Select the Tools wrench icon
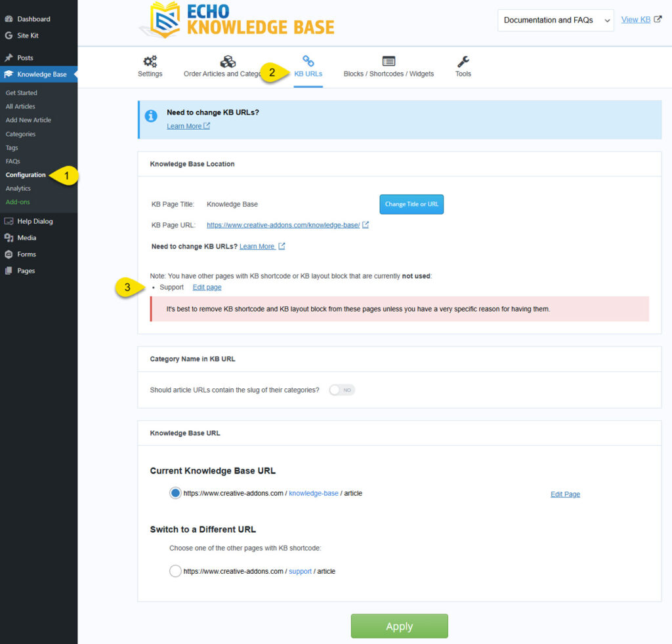The height and width of the screenshot is (644, 672). [x=463, y=62]
